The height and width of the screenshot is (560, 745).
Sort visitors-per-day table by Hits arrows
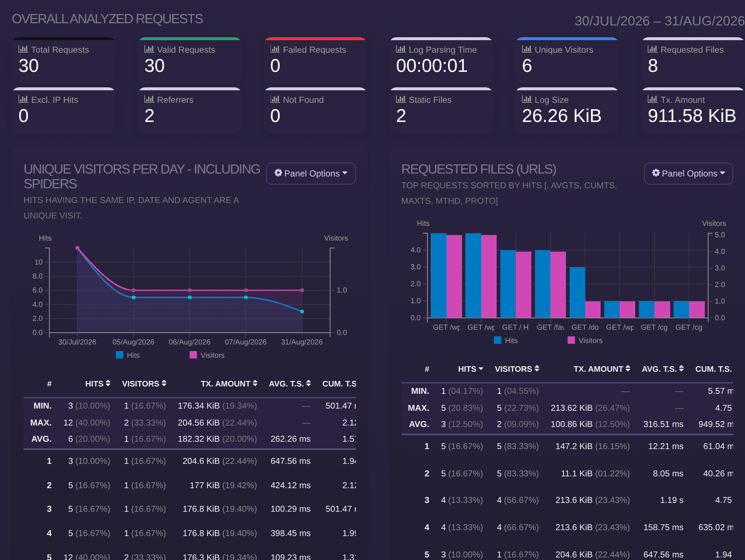pyautogui.click(x=108, y=384)
